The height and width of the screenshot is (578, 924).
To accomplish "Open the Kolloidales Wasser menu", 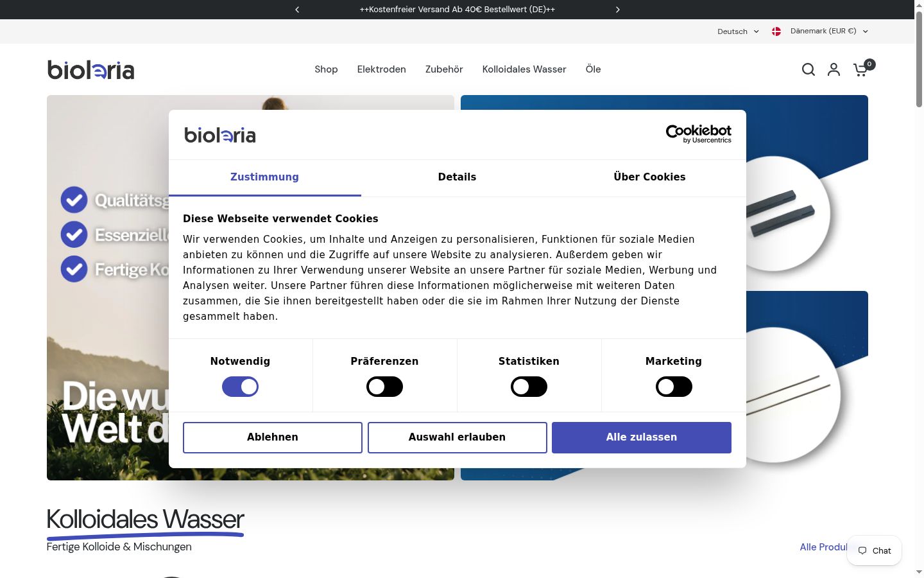I will point(524,69).
